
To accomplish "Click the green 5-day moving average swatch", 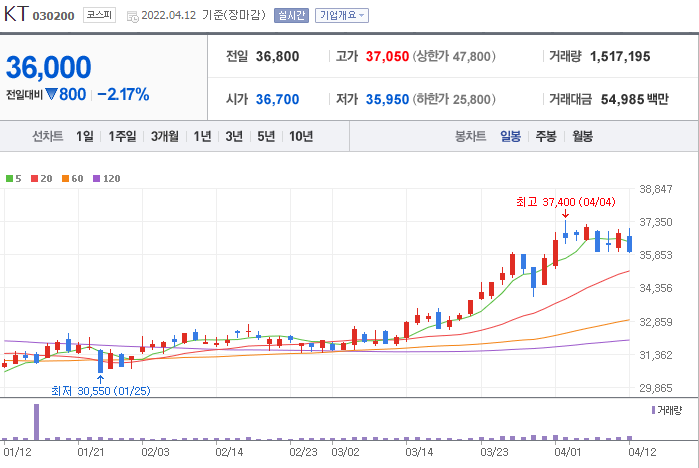I will coord(9,179).
